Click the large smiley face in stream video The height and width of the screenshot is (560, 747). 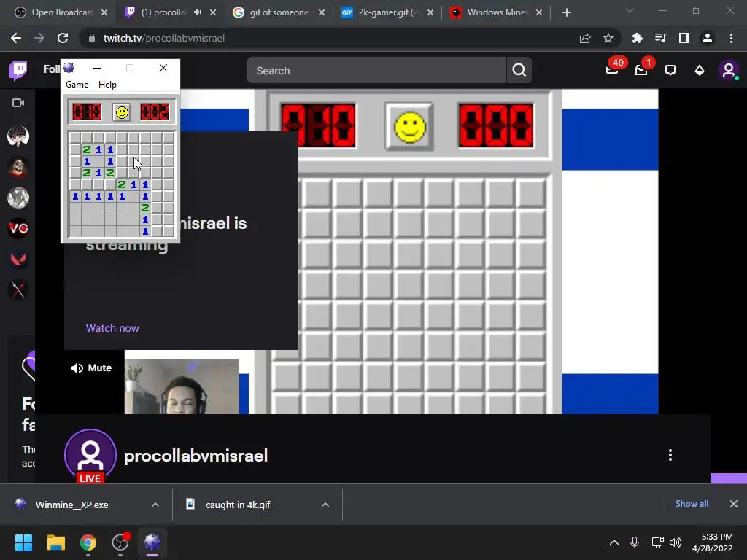[410, 127]
